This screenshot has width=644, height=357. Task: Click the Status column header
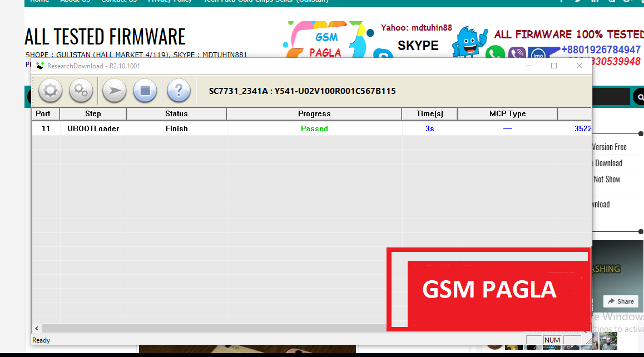(177, 114)
